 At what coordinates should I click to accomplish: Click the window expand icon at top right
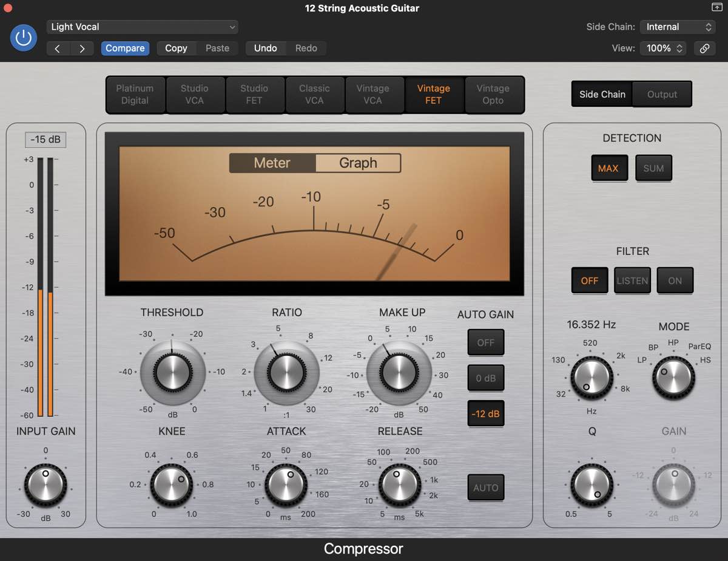(x=716, y=7)
